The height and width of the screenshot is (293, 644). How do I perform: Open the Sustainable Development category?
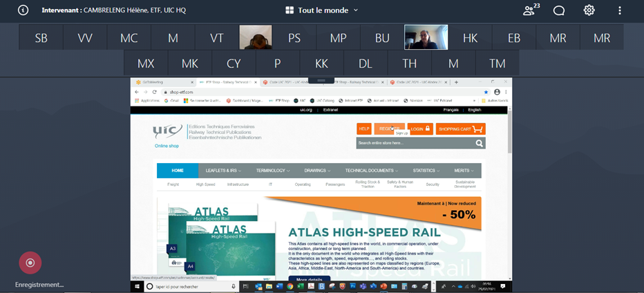[465, 184]
